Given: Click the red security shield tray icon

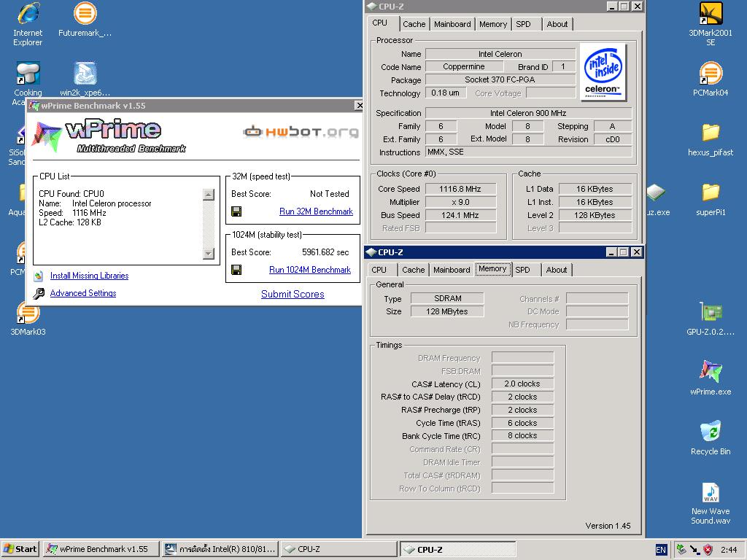Looking at the screenshot, I should click(x=708, y=550).
